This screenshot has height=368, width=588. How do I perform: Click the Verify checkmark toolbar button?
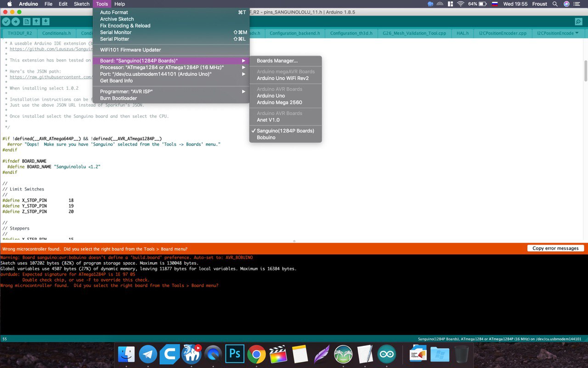pyautogui.click(x=6, y=22)
